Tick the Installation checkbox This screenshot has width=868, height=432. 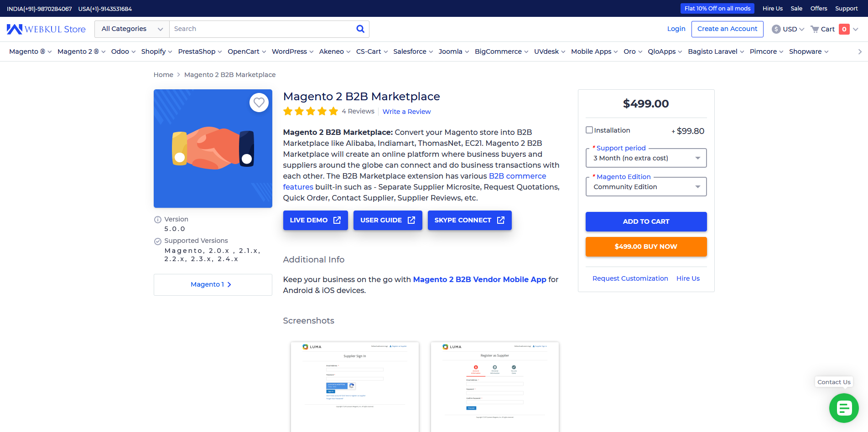(589, 130)
